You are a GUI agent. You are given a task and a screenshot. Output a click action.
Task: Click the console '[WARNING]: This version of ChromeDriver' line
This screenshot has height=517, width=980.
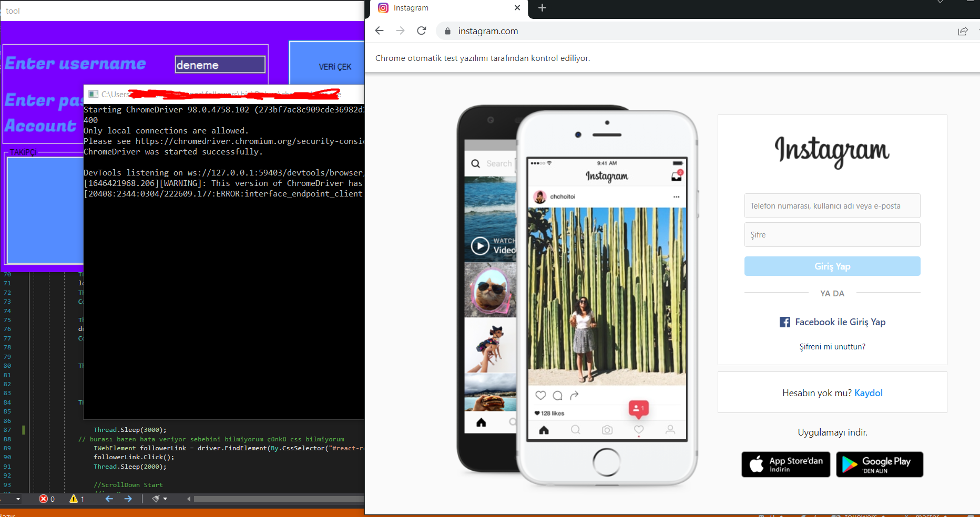[x=224, y=183]
